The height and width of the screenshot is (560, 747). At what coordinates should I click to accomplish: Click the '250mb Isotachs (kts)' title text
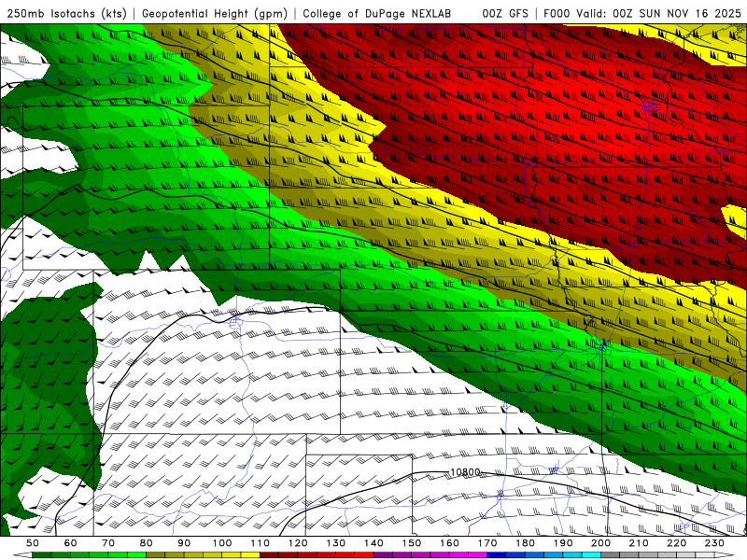(66, 14)
